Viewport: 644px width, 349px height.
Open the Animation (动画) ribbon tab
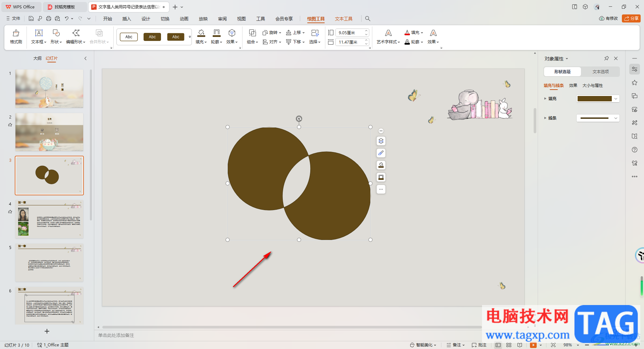tap(184, 19)
